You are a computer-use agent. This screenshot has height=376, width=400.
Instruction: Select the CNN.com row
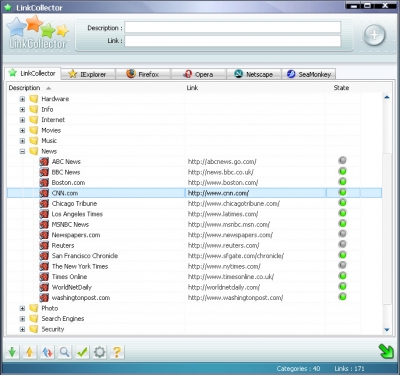click(x=194, y=193)
